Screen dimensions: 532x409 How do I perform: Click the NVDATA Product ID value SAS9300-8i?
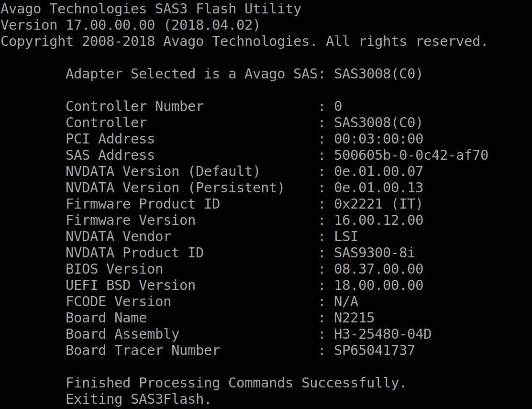(374, 253)
